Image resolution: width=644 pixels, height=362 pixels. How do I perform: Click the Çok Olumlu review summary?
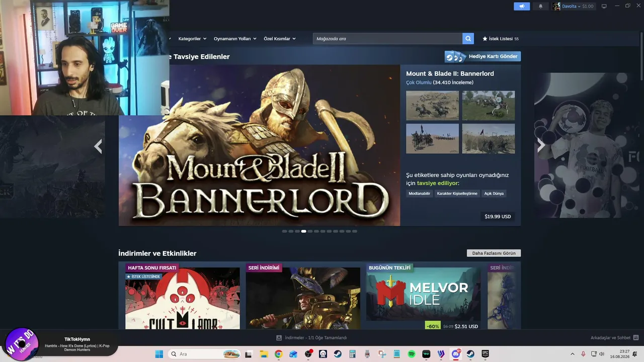[x=419, y=82]
